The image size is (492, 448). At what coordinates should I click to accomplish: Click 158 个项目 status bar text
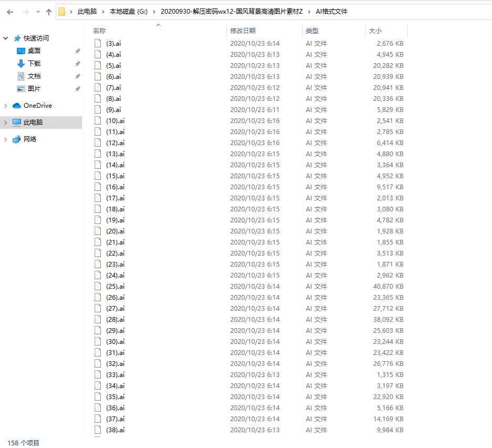23,443
